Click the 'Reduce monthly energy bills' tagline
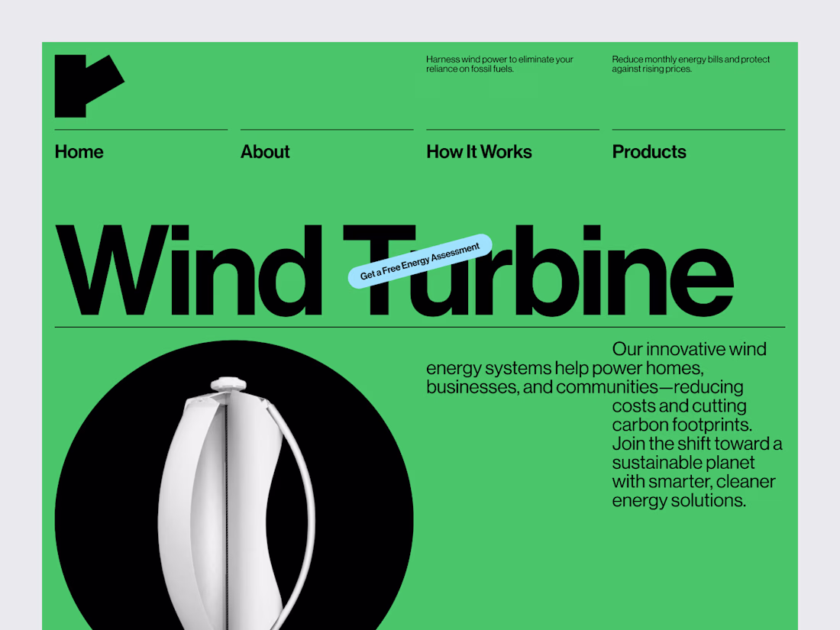 click(x=690, y=63)
